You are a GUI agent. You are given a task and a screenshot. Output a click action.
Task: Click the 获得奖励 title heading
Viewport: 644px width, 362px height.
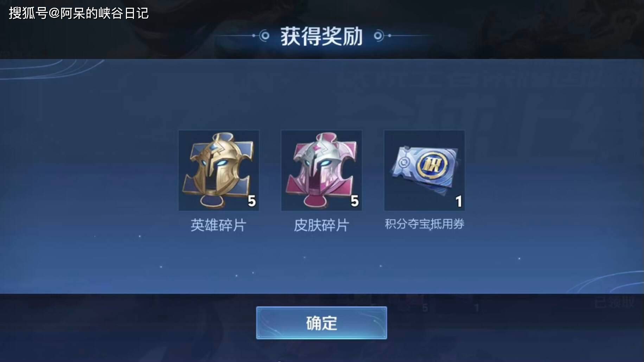pos(321,36)
